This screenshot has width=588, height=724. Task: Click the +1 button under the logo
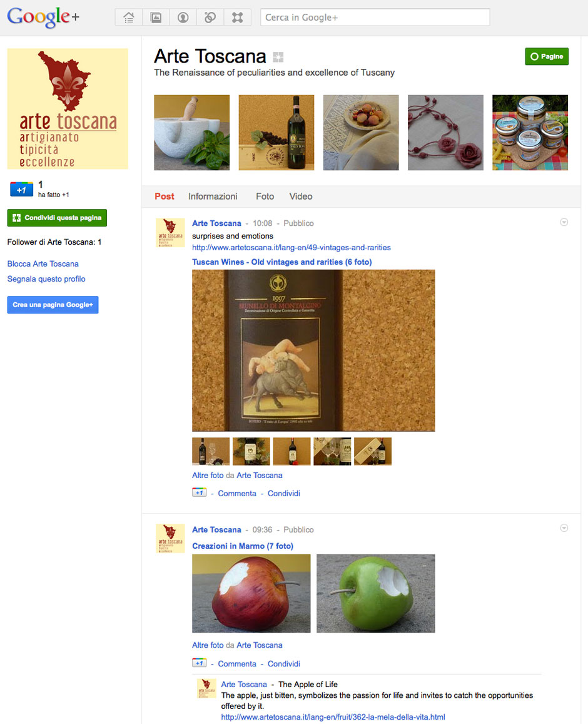click(21, 190)
